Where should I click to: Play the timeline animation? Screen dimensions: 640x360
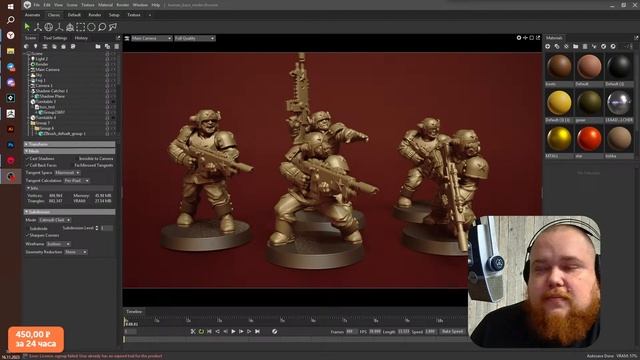click(x=233, y=331)
